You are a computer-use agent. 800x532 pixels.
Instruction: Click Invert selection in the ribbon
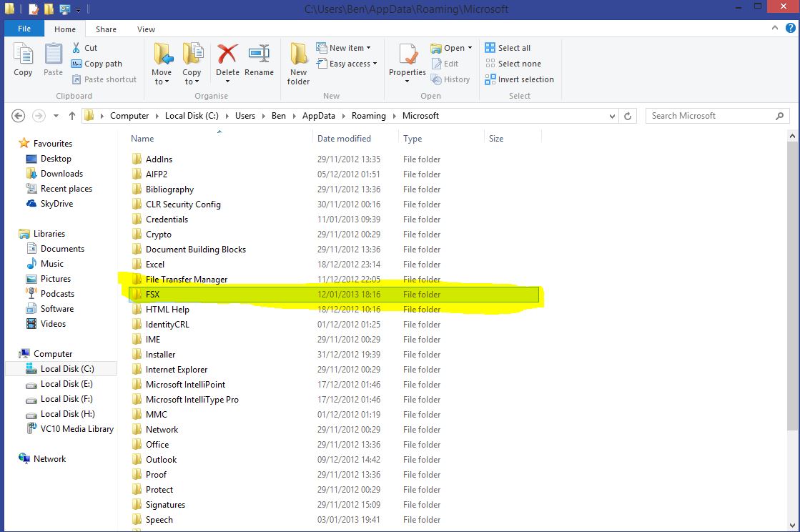pyautogui.click(x=519, y=79)
